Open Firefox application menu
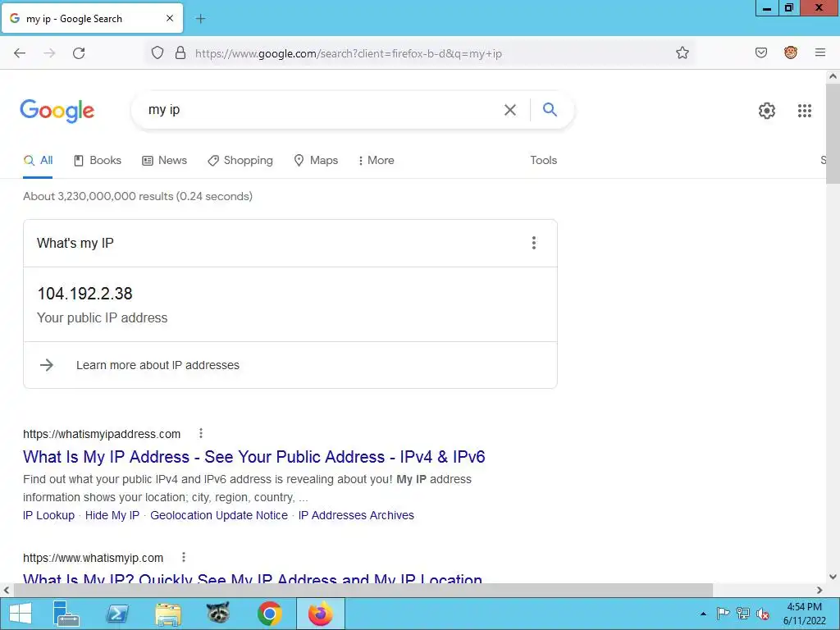The height and width of the screenshot is (630, 840). [819, 52]
